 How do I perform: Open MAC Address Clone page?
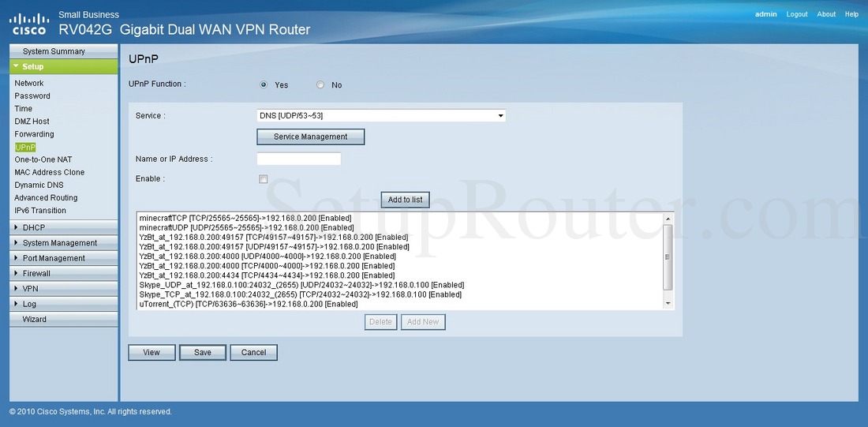coord(49,172)
